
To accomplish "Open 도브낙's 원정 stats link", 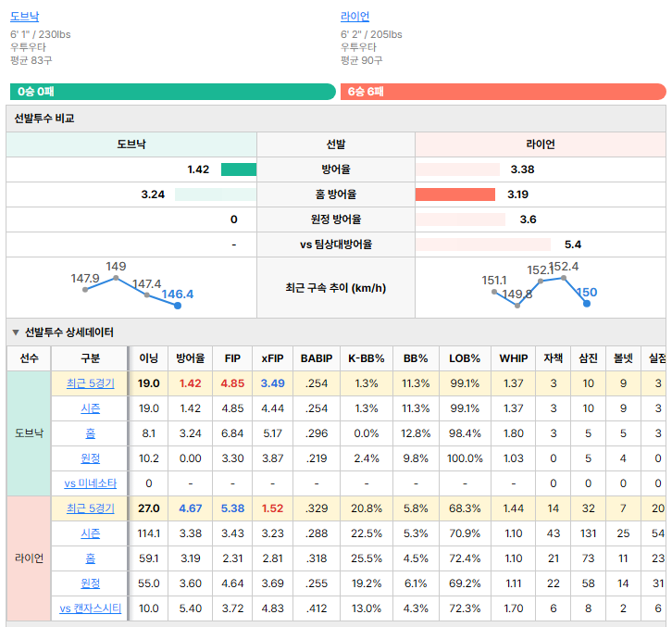I will (91, 458).
